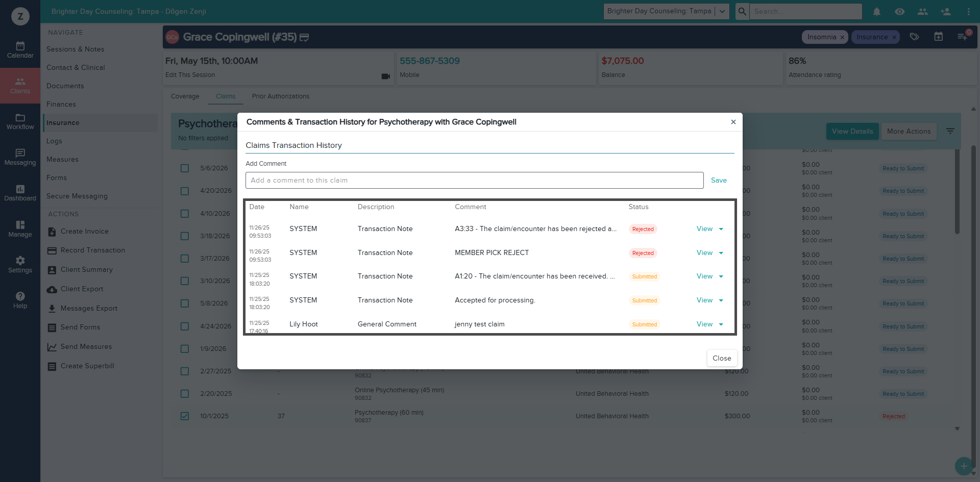Click the notifications bell icon
The image size is (980, 482).
(876, 11)
